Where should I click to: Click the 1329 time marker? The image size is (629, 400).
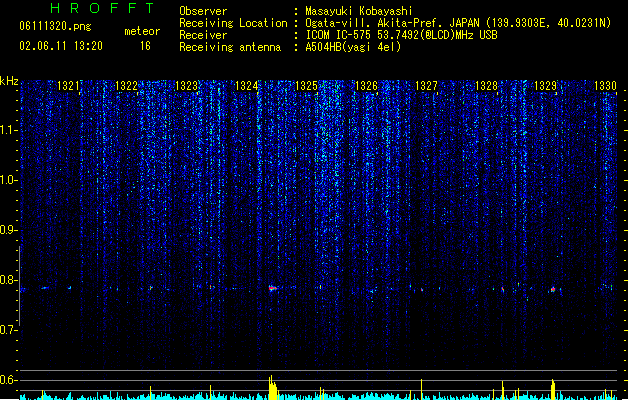coord(546,86)
